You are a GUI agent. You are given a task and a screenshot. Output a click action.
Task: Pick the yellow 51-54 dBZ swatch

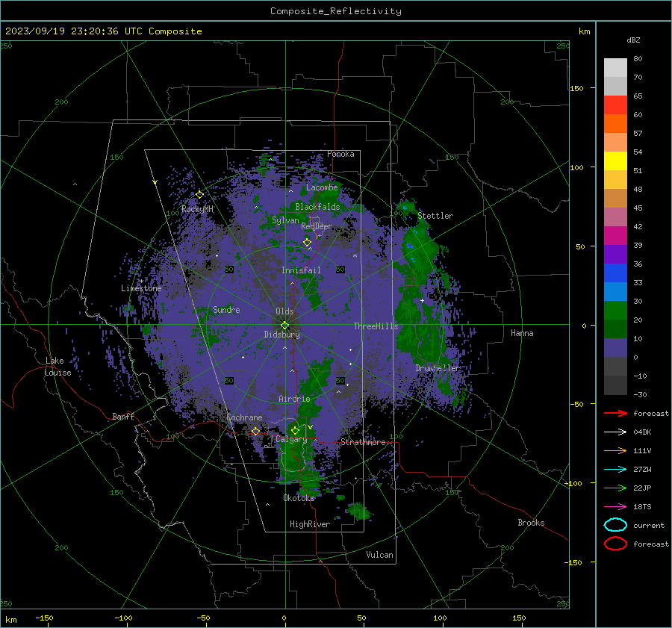coord(615,161)
